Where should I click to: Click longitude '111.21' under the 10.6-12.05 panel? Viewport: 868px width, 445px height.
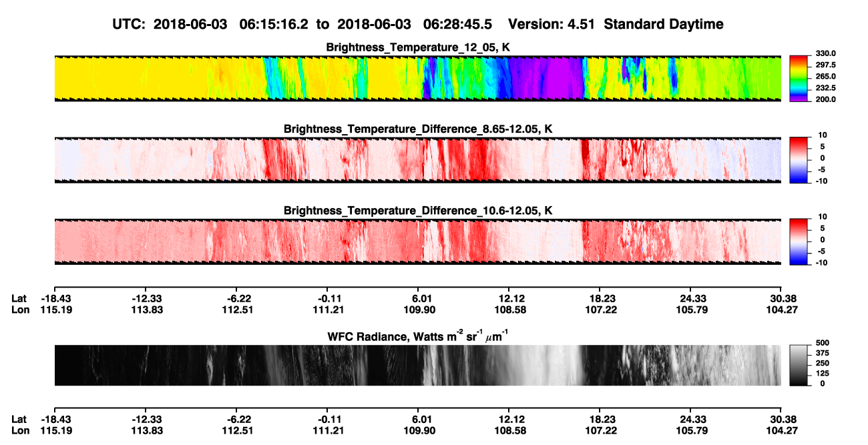click(x=328, y=310)
